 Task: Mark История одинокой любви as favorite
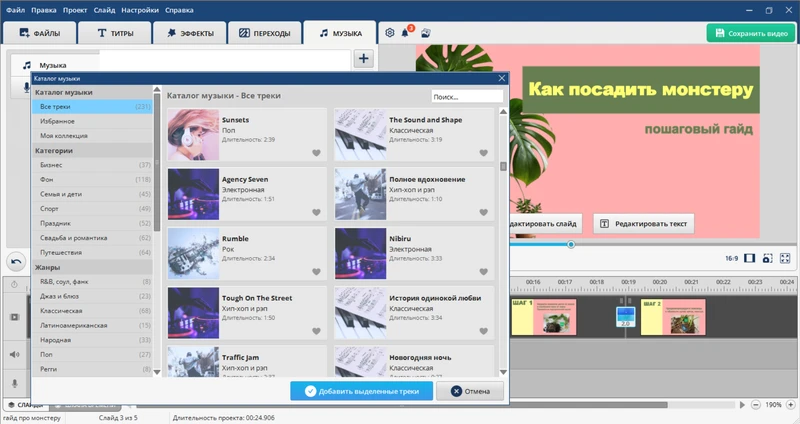484,331
